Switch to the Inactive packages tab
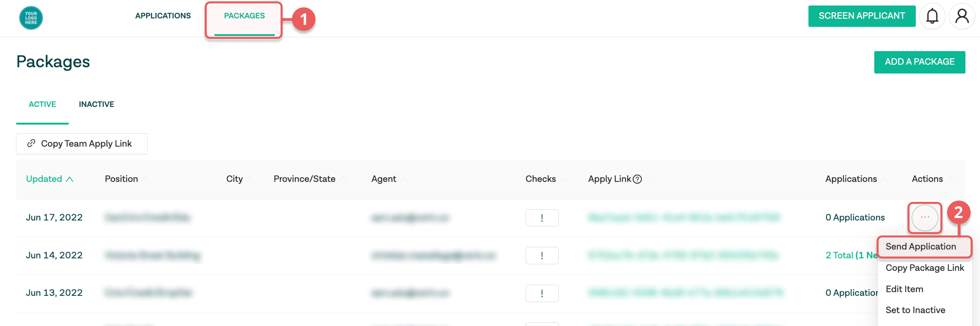This screenshot has height=326, width=980. 96,104
